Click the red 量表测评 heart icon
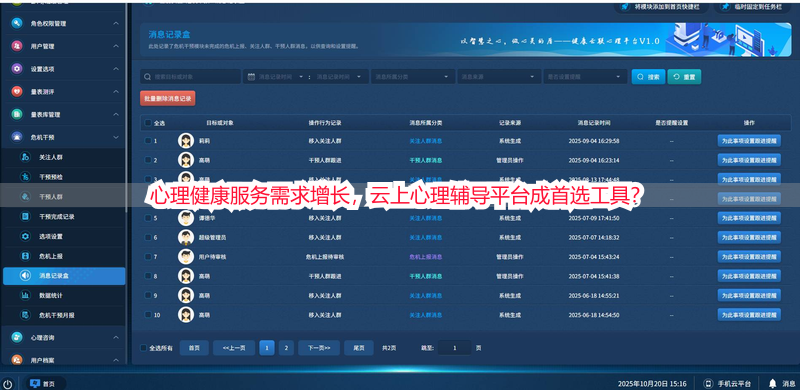 [x=17, y=91]
